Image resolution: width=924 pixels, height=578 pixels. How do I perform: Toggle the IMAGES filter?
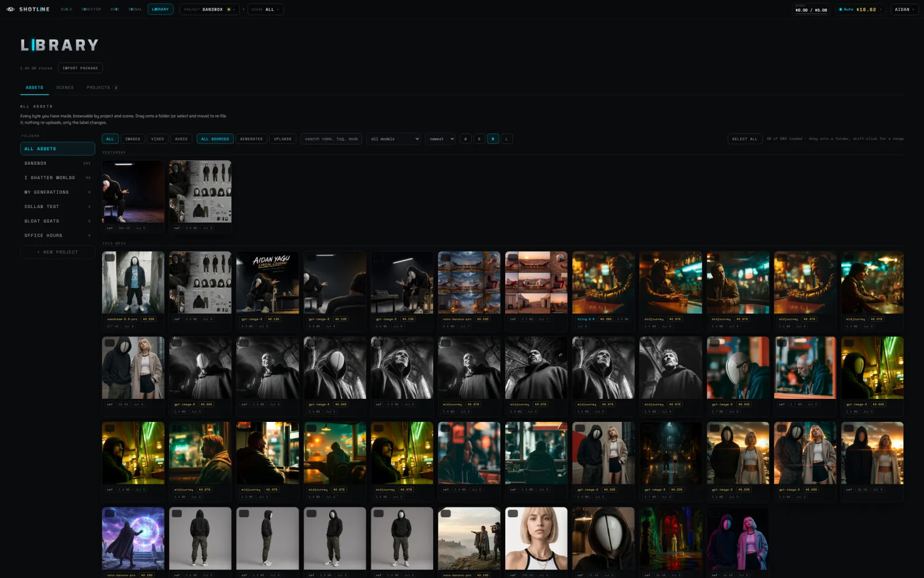tap(133, 139)
